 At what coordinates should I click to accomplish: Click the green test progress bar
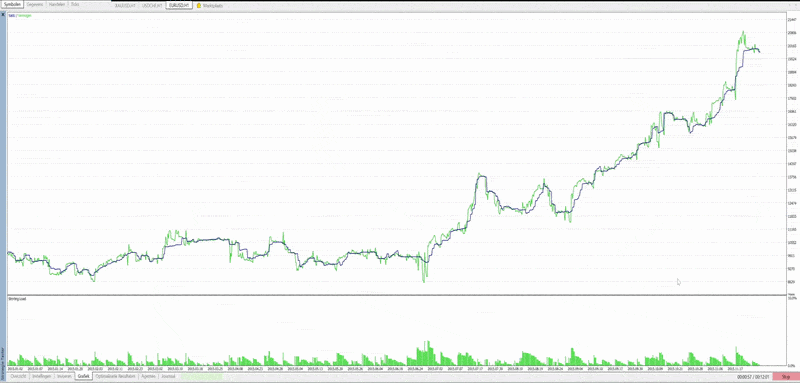pos(202,376)
